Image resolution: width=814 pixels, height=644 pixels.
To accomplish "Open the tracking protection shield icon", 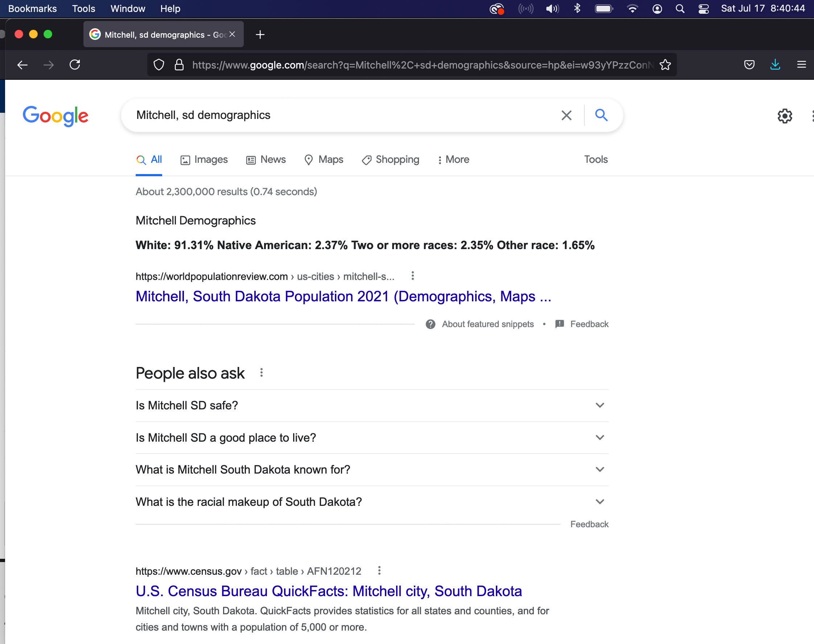I will [159, 65].
